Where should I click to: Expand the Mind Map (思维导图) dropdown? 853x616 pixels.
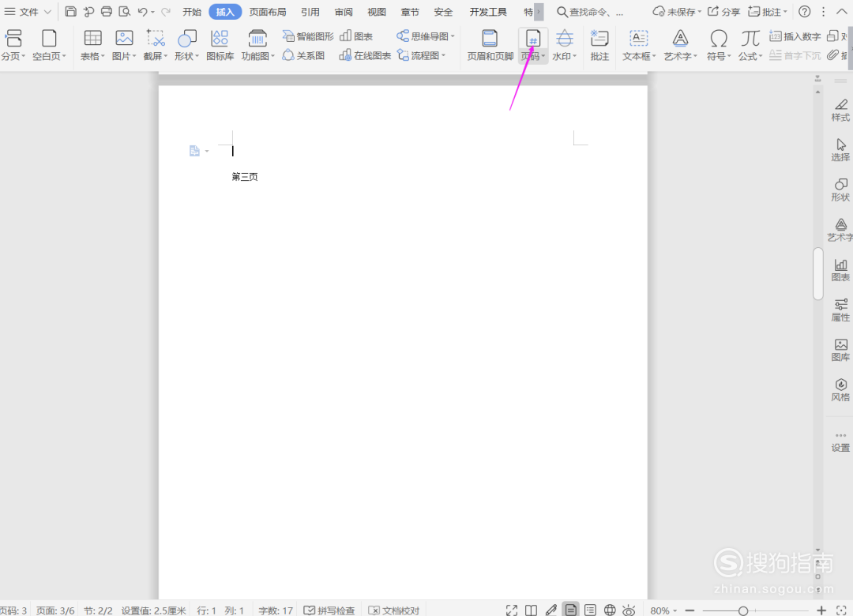[453, 36]
